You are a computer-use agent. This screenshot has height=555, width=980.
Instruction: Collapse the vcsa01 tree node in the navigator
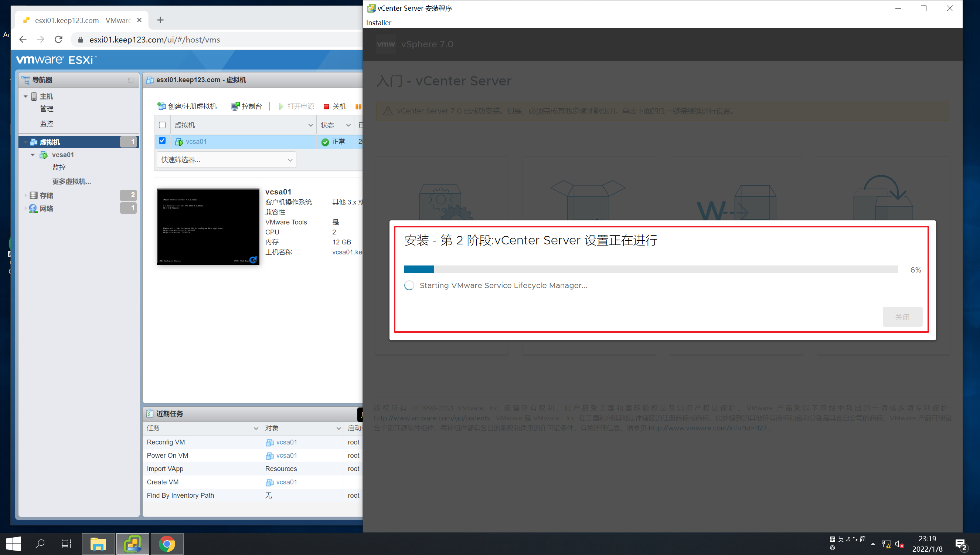tap(33, 155)
